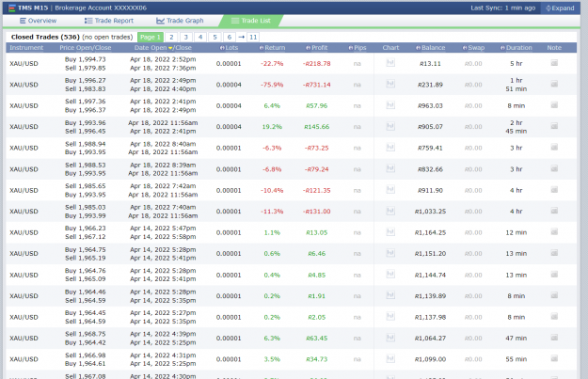The image size is (588, 379).
Task: Open note icon for -R79.24 trade
Action: 554,168
